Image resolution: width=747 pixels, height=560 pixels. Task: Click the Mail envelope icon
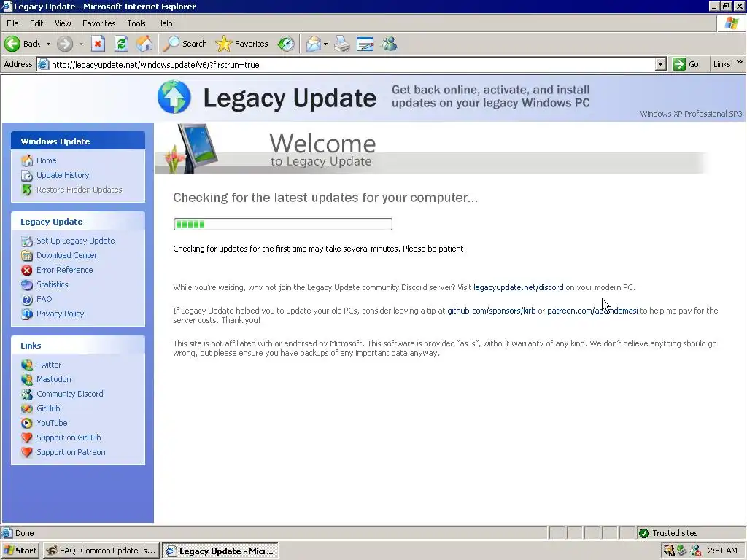coord(314,44)
